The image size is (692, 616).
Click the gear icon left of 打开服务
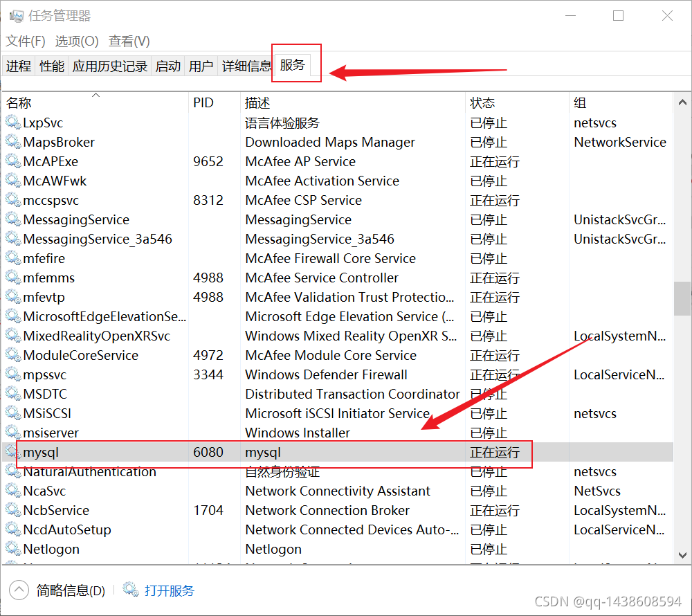click(x=131, y=590)
